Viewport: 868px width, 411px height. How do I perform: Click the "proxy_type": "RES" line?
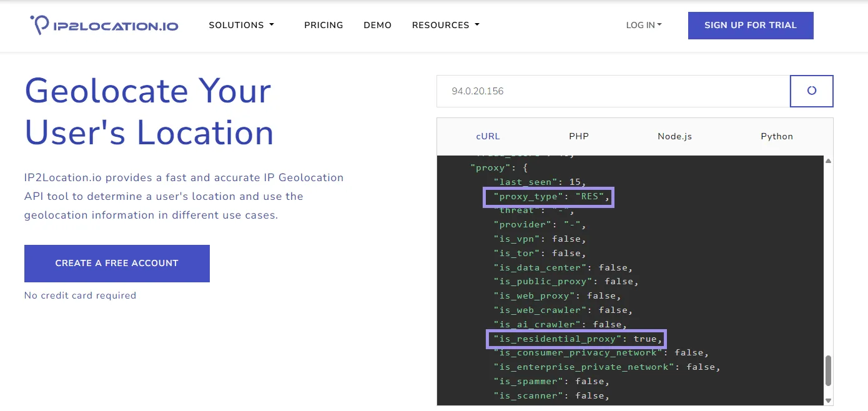point(550,197)
